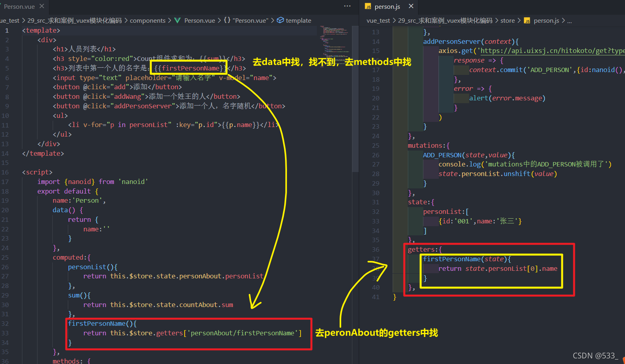Click the data() { line
This screenshot has width=625, height=364.
[68, 210]
